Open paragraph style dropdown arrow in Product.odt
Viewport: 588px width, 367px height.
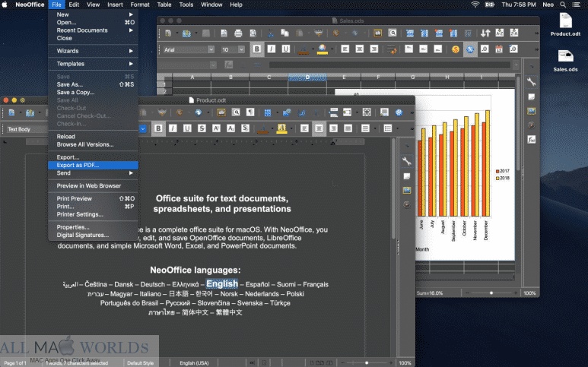coord(143,129)
